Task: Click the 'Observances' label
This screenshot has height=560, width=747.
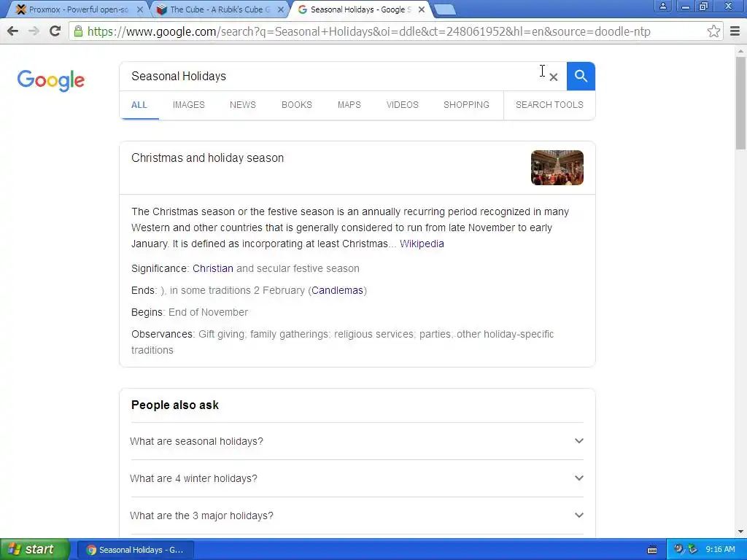Action: tap(163, 334)
